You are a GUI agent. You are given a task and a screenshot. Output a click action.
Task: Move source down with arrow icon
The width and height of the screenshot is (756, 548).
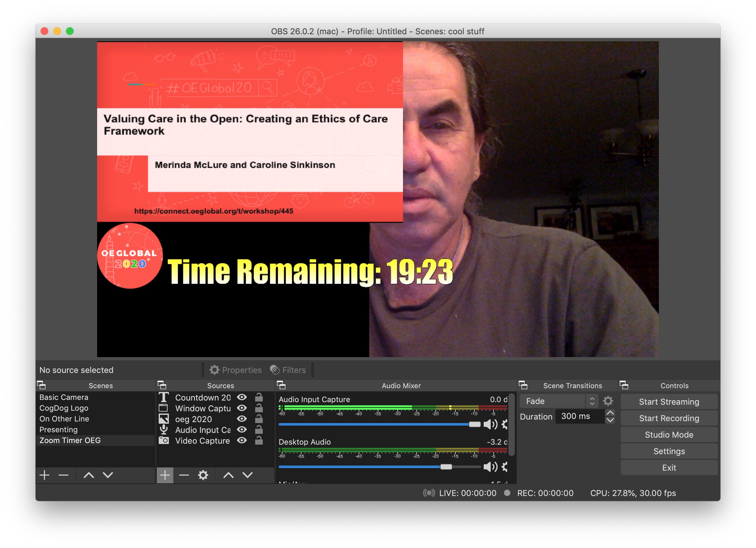point(247,475)
